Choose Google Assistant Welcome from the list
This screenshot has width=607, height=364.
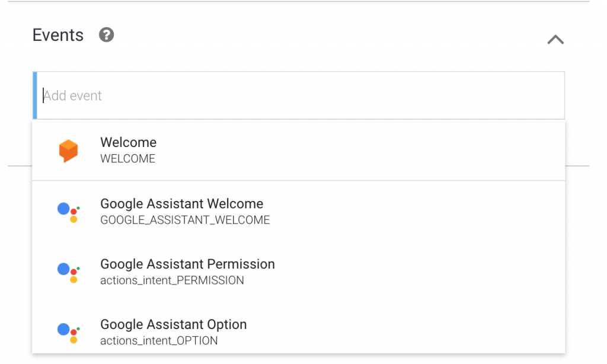[181, 204]
